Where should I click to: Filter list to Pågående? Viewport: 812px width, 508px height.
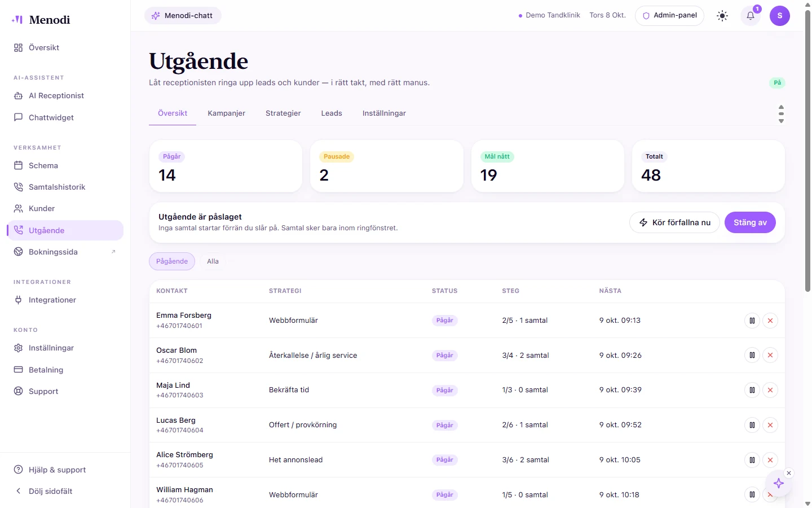pos(172,261)
